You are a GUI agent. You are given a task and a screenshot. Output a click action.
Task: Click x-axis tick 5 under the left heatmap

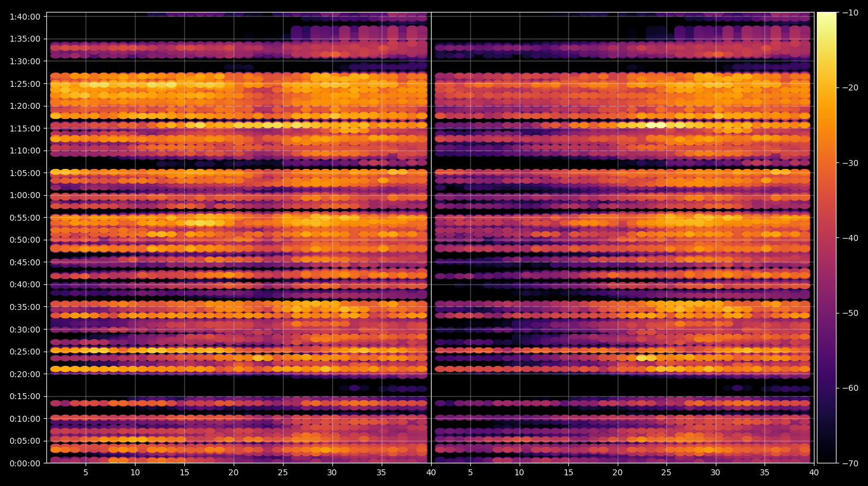point(86,473)
